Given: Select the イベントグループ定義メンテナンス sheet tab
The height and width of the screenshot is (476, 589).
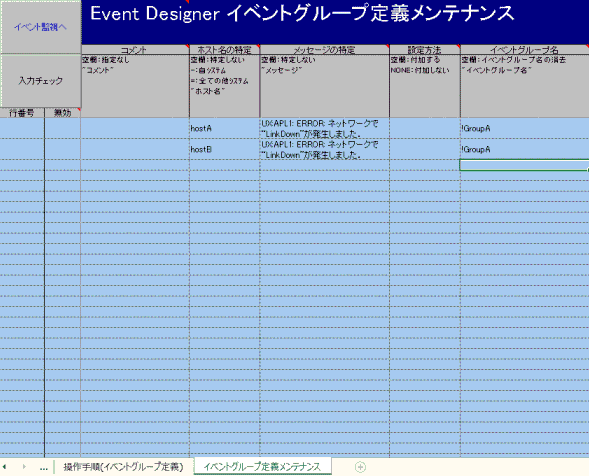Looking at the screenshot, I should click(x=262, y=467).
